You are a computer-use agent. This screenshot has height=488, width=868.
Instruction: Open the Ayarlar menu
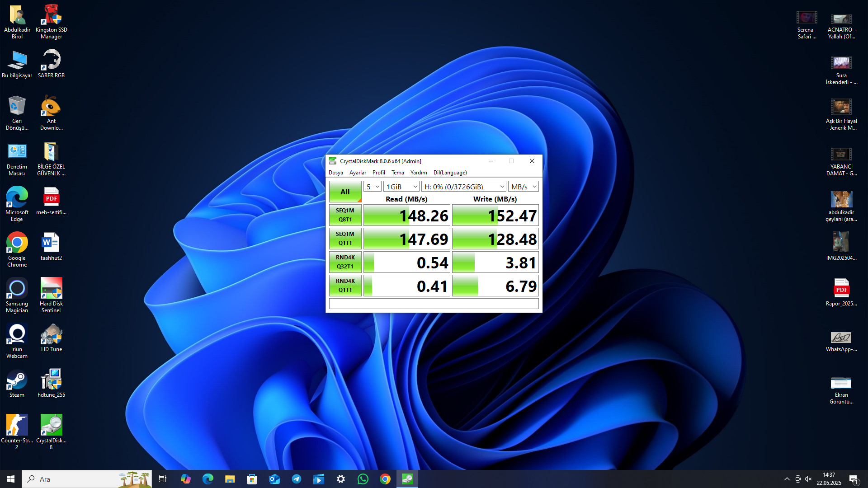pos(358,173)
